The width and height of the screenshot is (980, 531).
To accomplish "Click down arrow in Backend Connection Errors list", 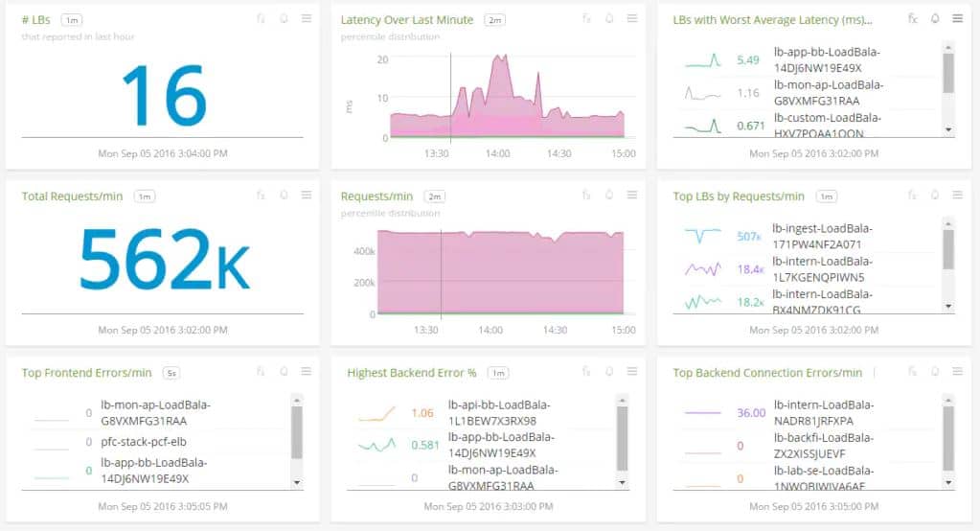I will (x=948, y=482).
